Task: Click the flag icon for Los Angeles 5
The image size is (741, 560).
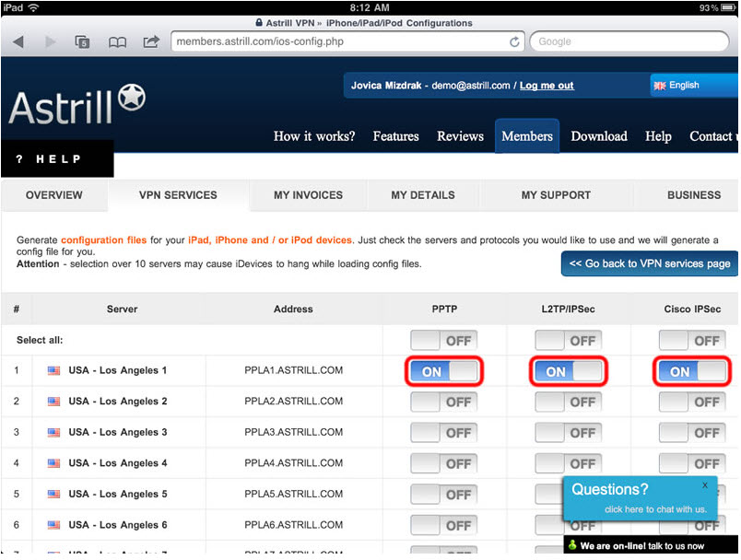Action: pyautogui.click(x=53, y=495)
